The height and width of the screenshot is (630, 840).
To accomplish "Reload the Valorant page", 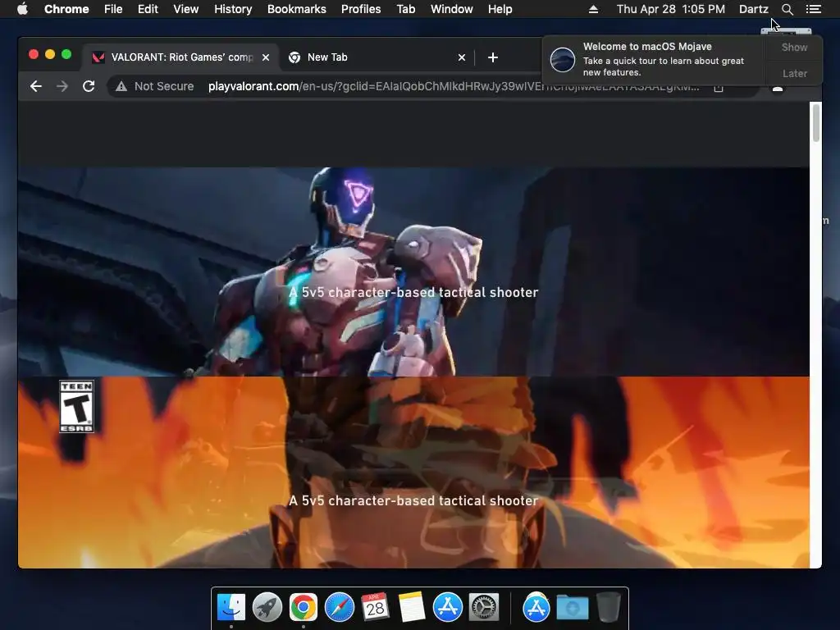I will (89, 86).
